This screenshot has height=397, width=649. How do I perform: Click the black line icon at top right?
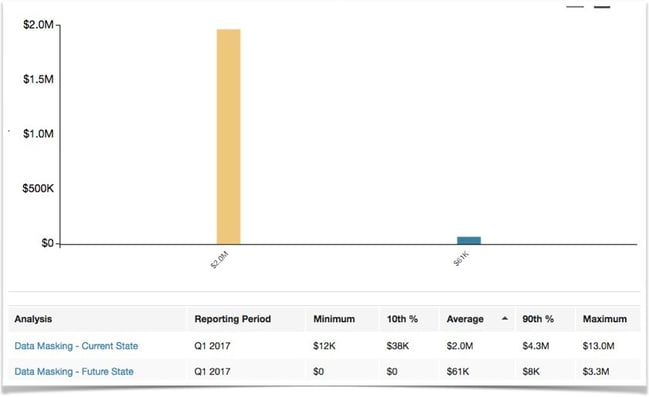(602, 7)
